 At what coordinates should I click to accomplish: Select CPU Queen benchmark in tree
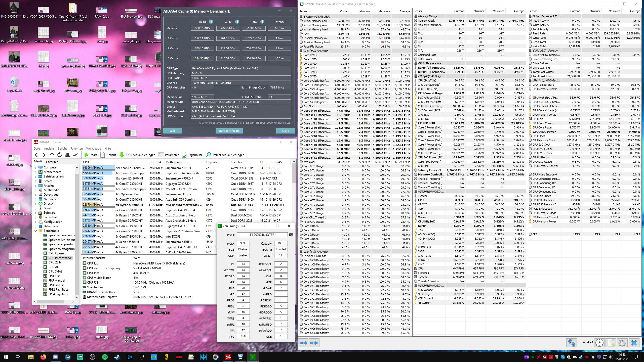pyautogui.click(x=56, y=253)
